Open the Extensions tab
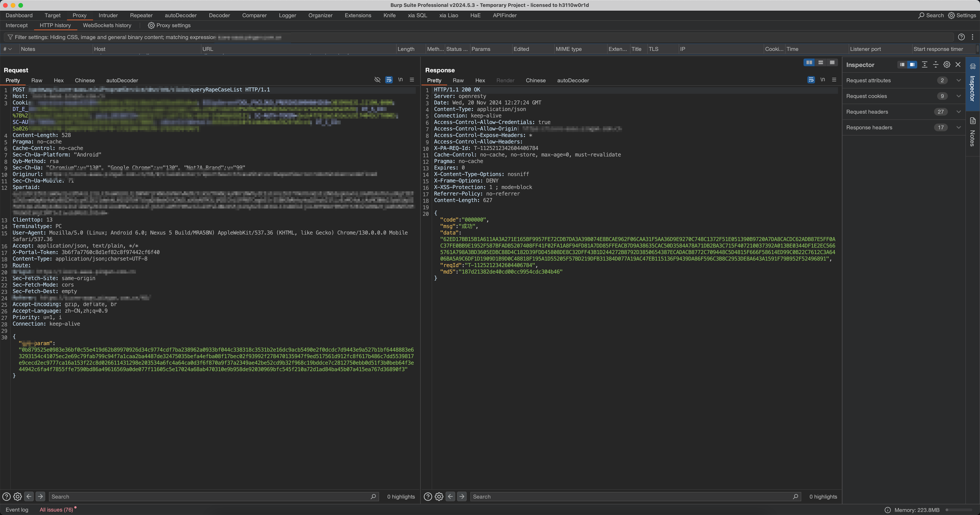The height and width of the screenshot is (515, 980). 358,15
